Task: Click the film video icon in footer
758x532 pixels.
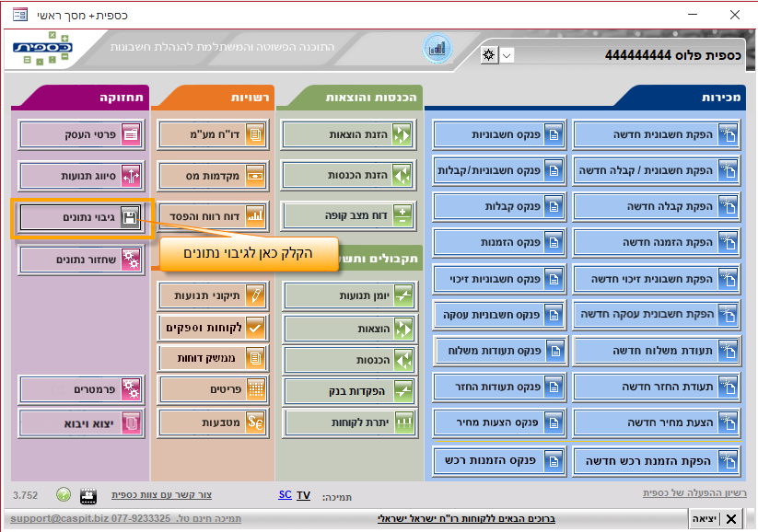Action: point(87,495)
